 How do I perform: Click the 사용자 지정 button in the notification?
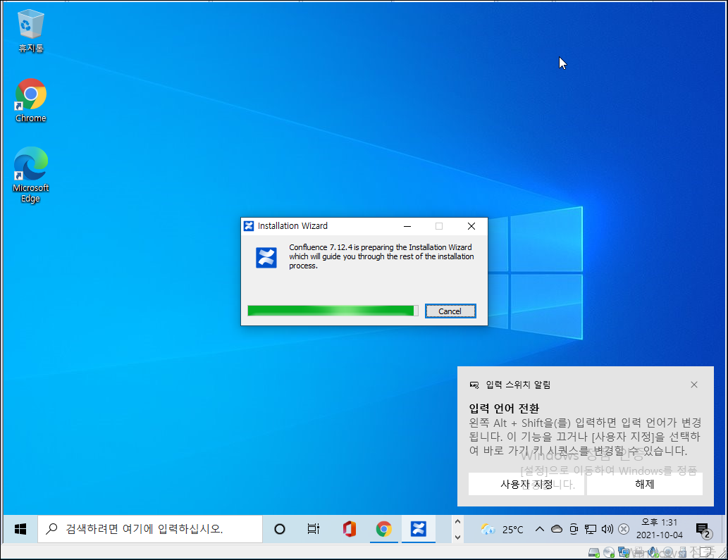click(526, 484)
